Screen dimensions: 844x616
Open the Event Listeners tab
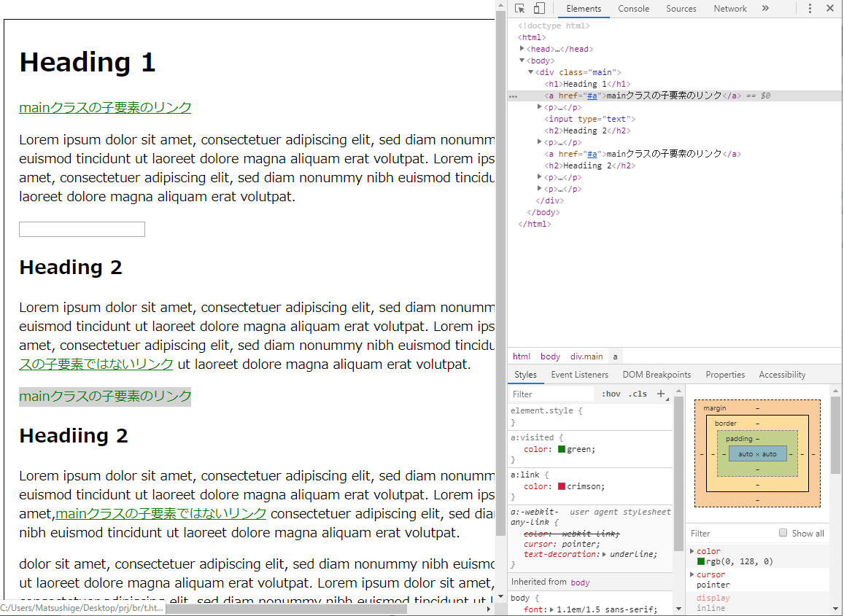pyautogui.click(x=579, y=375)
